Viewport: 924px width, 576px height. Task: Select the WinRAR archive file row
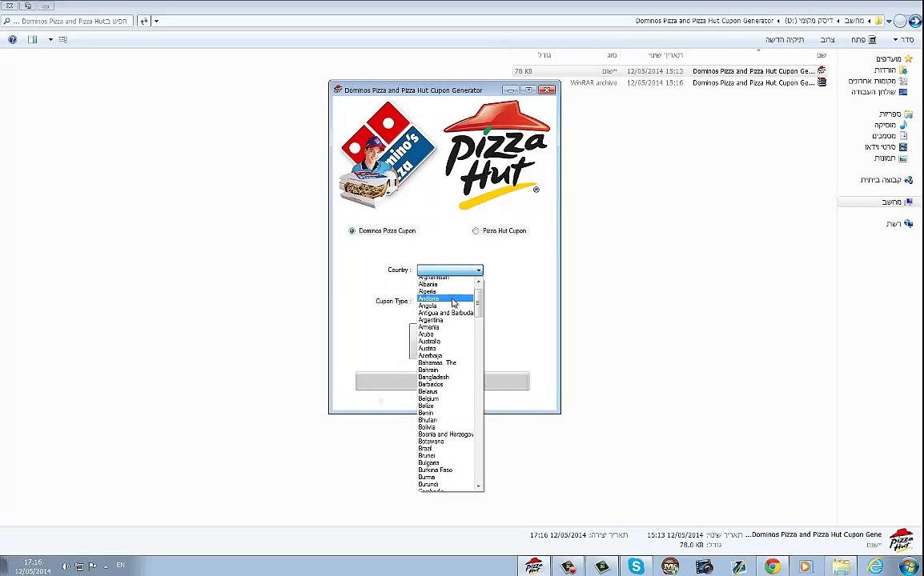click(x=670, y=83)
